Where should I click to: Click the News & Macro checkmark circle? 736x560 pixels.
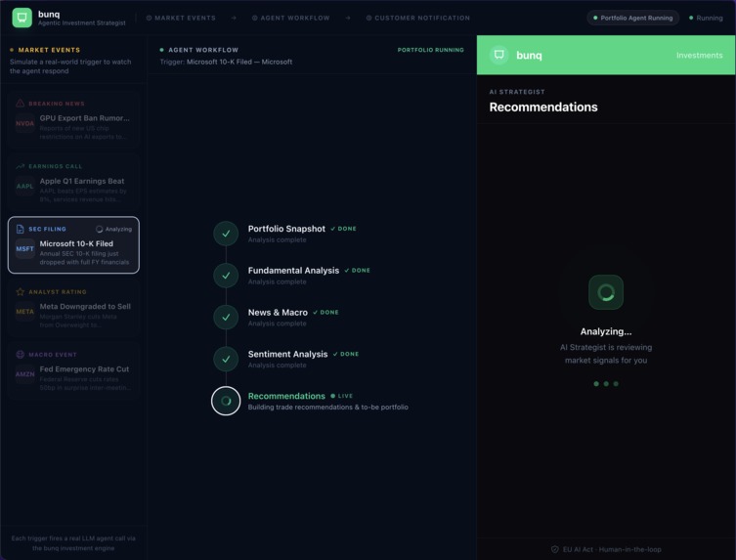click(226, 317)
